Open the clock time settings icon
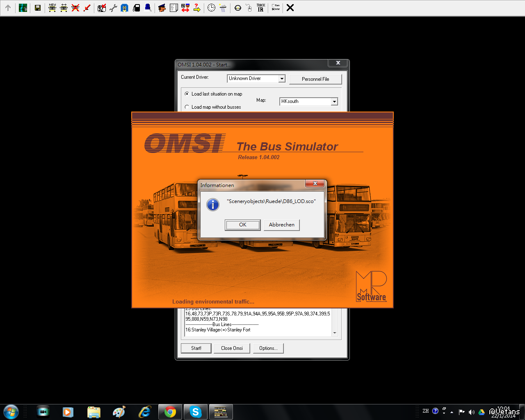Screen dimensions: 525x420 coord(211,8)
